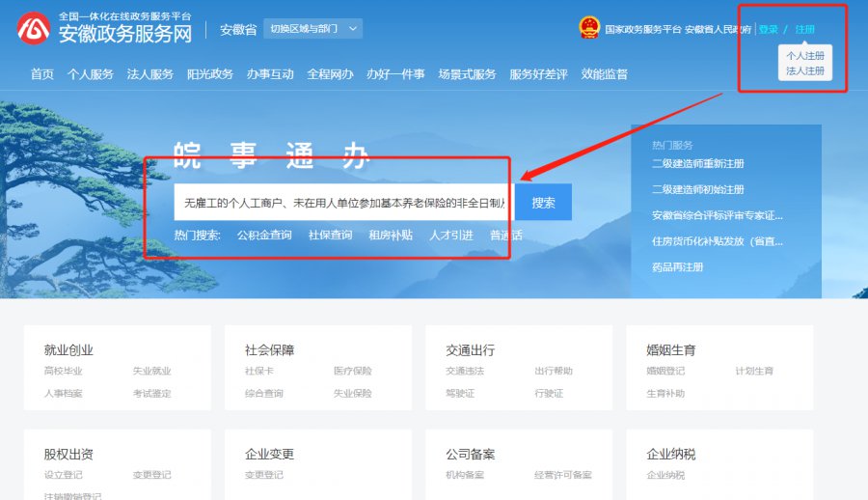Viewport: 868px width, 500px height.
Task: Open 二级建造师初始注册 hot service
Action: [x=698, y=189]
